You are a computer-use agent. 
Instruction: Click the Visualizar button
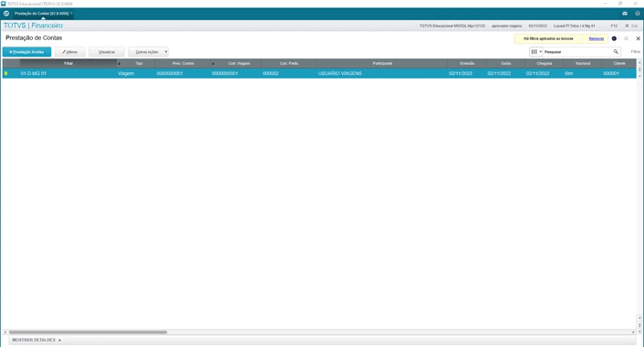point(107,52)
